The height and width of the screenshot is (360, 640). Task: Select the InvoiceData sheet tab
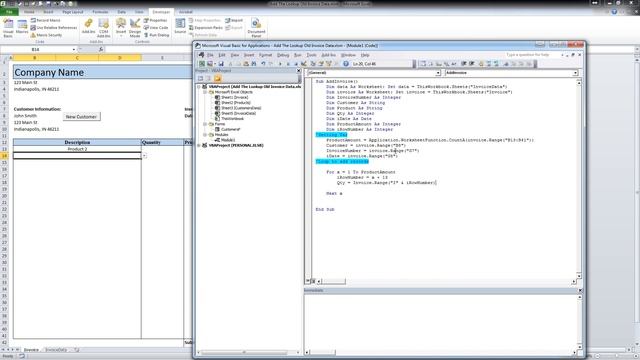pos(56,350)
